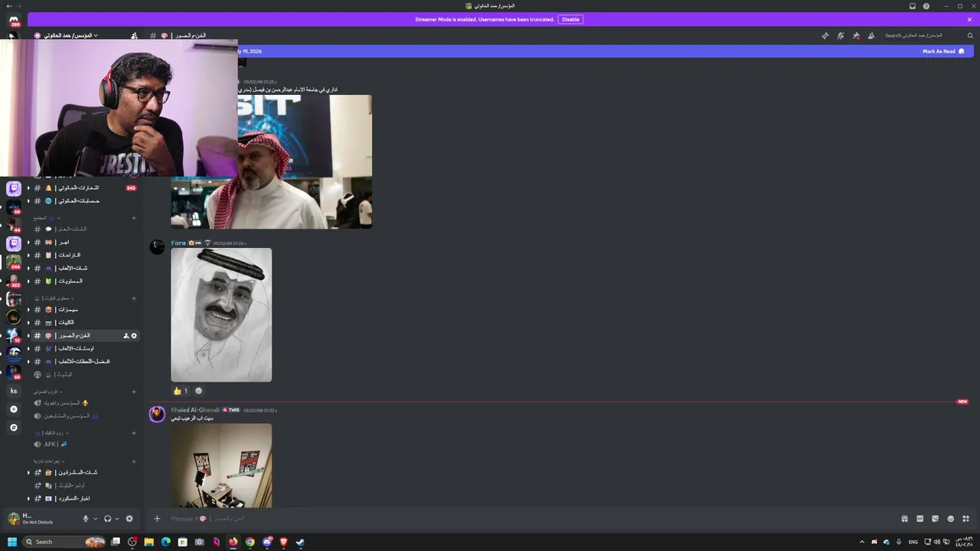Open the الكليبات text channel
This screenshot has width=980, height=551.
[x=85, y=323]
